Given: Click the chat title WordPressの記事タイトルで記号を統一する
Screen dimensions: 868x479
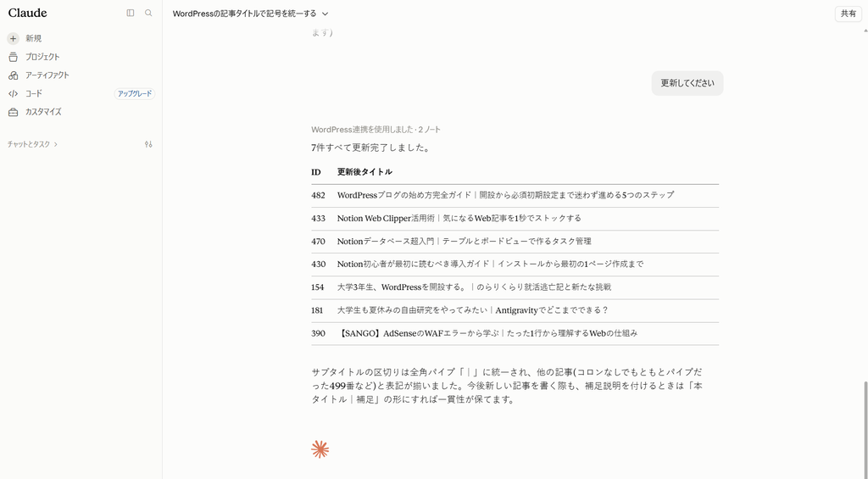Looking at the screenshot, I should [245, 14].
